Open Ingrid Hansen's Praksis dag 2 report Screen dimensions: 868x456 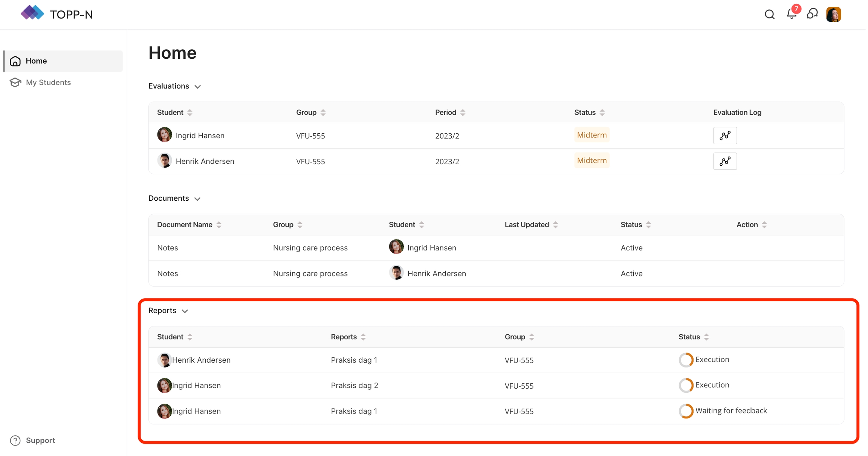[x=354, y=385]
